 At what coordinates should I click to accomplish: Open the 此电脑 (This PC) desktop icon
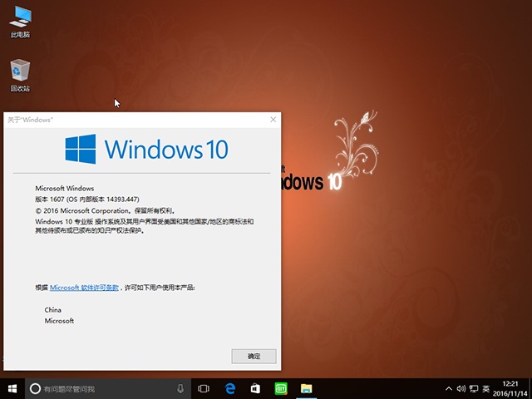click(x=20, y=22)
